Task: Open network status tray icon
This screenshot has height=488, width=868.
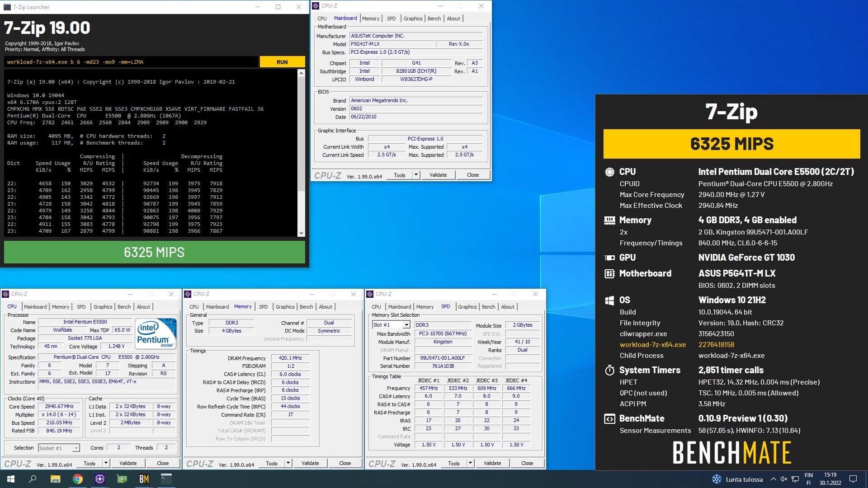Action: (x=795, y=479)
